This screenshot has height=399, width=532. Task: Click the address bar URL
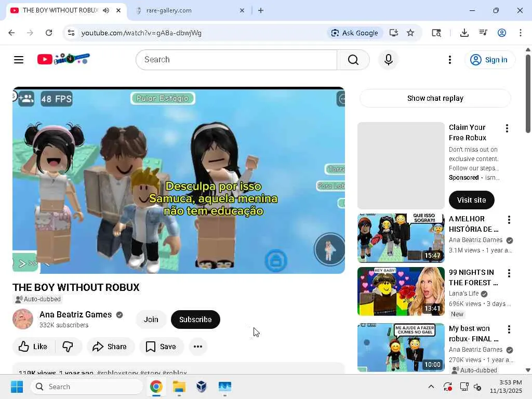coord(141,33)
